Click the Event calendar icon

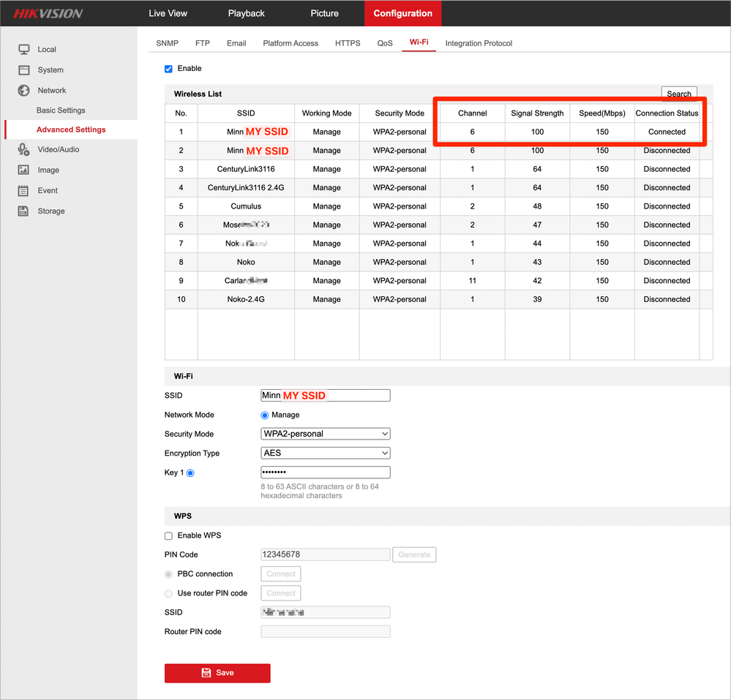pyautogui.click(x=23, y=190)
